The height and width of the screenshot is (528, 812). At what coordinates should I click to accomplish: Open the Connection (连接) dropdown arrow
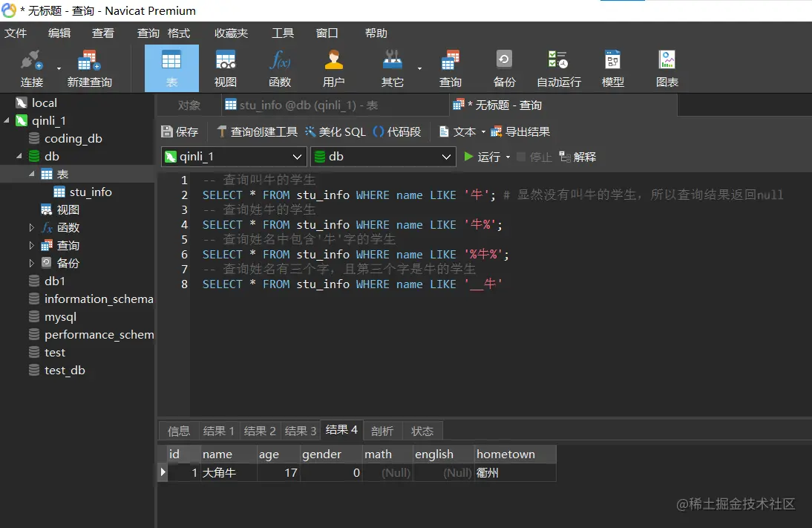(x=59, y=68)
